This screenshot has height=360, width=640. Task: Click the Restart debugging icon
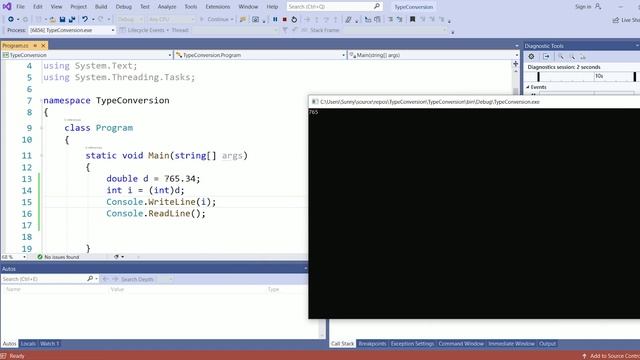pyautogui.click(x=294, y=19)
